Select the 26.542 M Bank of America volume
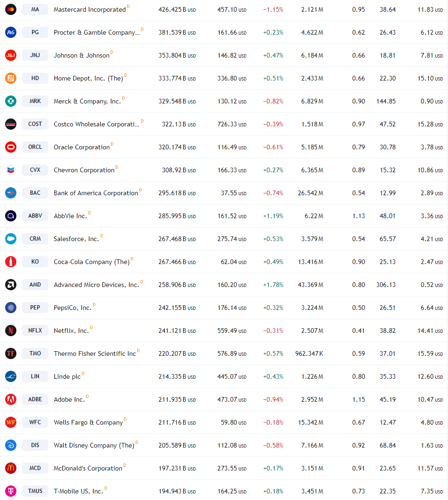 click(x=310, y=193)
